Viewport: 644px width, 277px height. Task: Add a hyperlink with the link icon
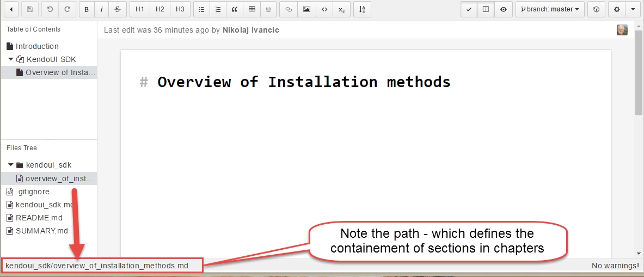click(x=289, y=9)
